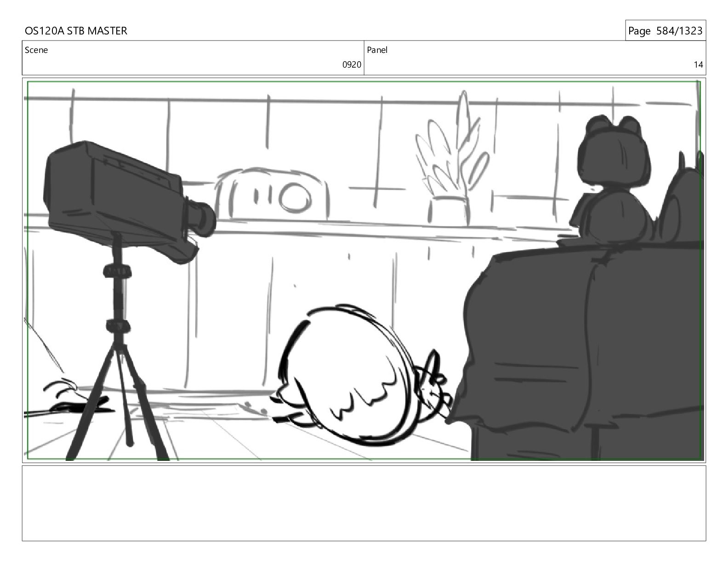The width and height of the screenshot is (728, 563).
Task: Click the Panel label
Action: 377,50
